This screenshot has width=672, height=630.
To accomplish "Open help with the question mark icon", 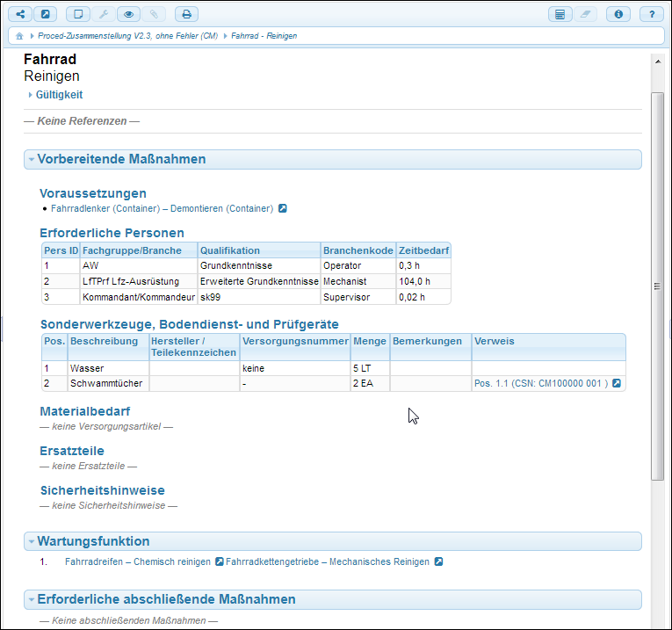I will (652, 14).
